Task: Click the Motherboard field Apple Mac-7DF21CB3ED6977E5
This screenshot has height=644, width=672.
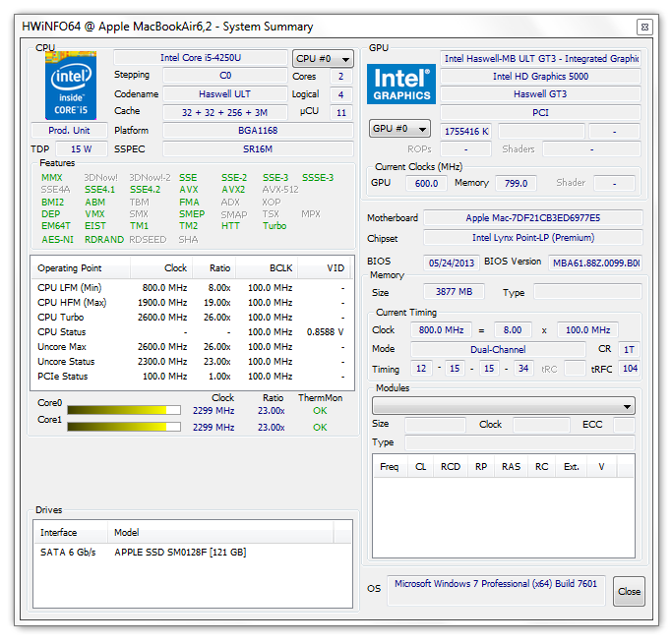Action: coord(533,218)
